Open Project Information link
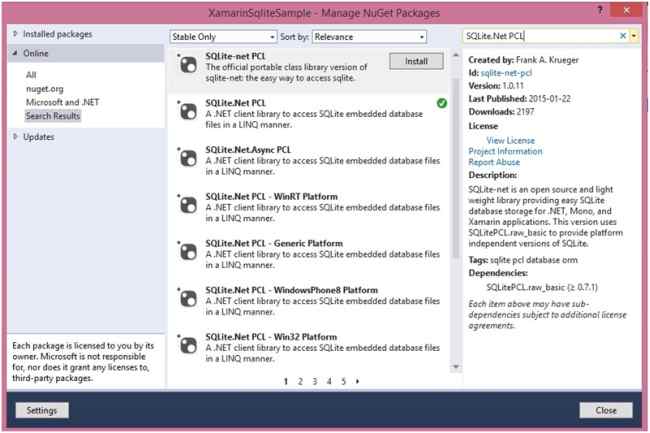This screenshot has height=433, width=650. [x=505, y=151]
